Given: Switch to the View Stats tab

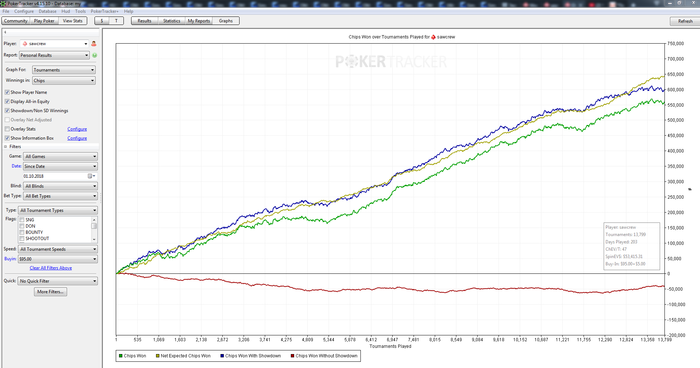Looking at the screenshot, I should tap(73, 21).
